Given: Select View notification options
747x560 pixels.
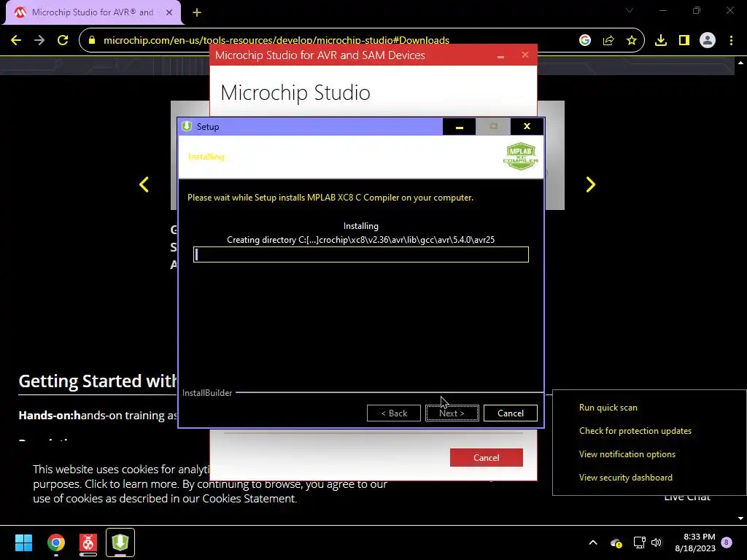Looking at the screenshot, I should point(627,454).
